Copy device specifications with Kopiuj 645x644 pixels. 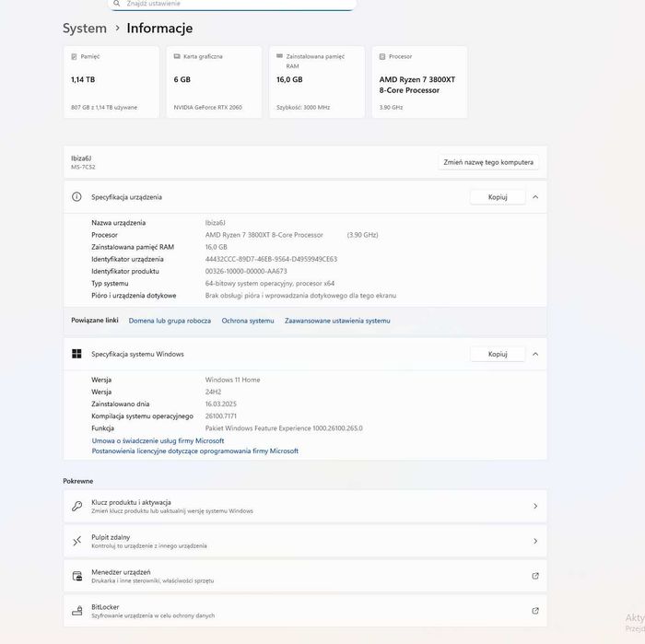(x=498, y=197)
